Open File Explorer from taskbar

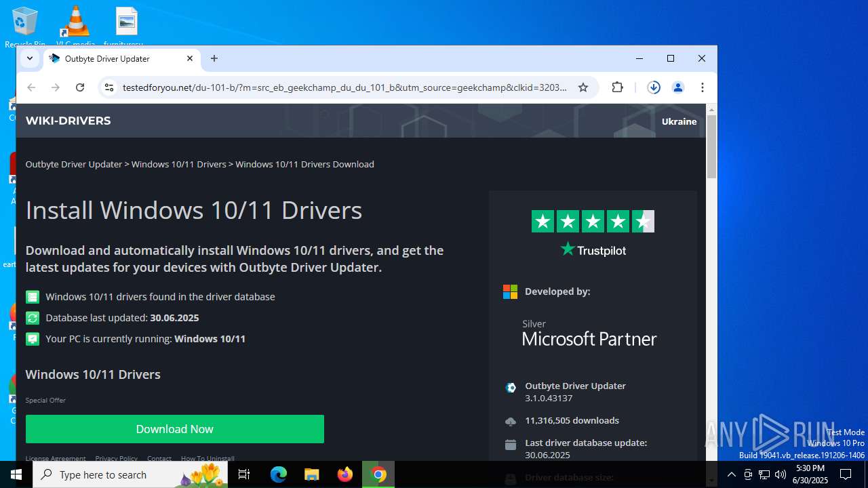311,474
